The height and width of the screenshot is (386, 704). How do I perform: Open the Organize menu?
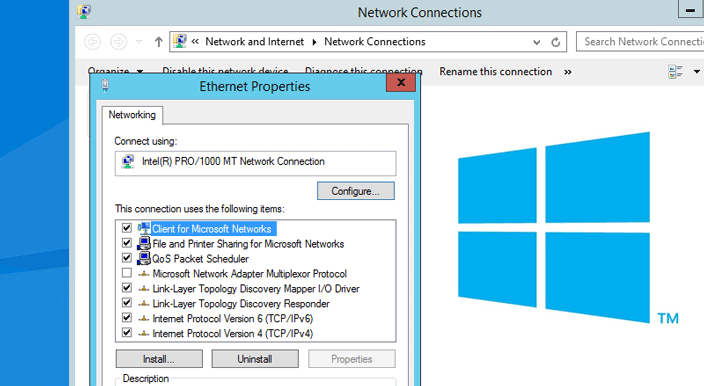[x=115, y=71]
